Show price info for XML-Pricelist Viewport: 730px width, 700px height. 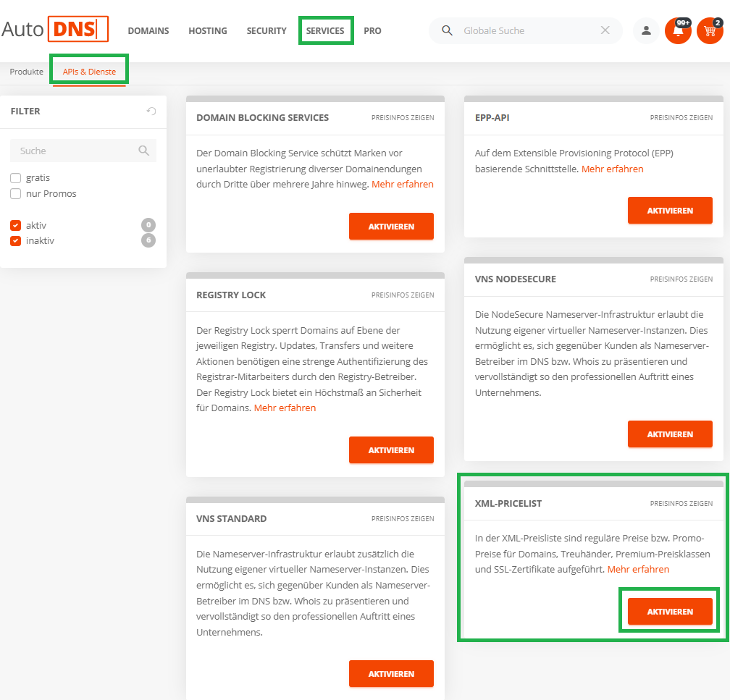tap(681, 504)
